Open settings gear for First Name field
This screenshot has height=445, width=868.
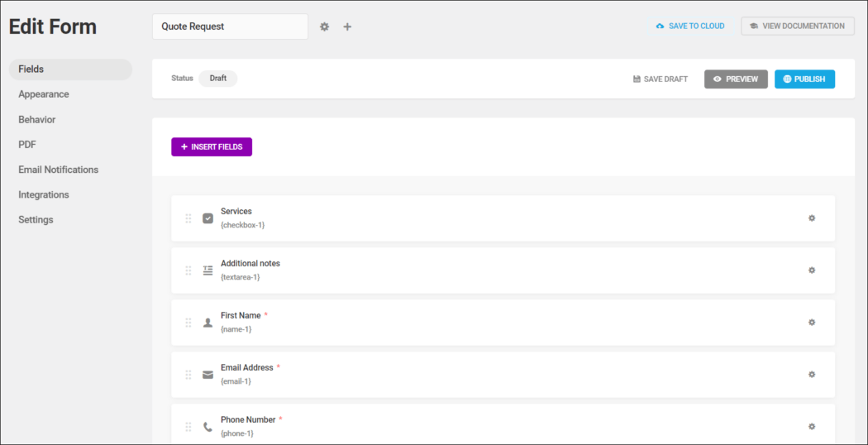pos(812,323)
